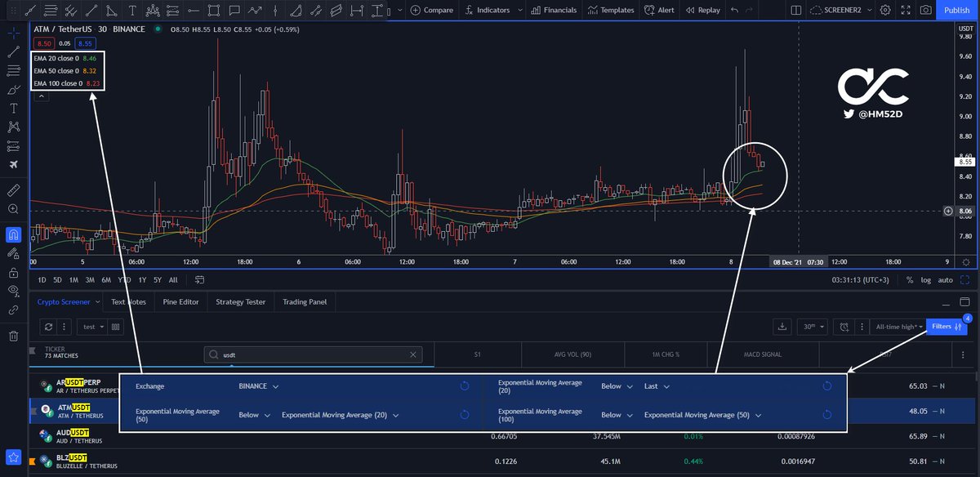980x477 pixels.
Task: Toggle the favorites star toolbar
Action: point(13,457)
